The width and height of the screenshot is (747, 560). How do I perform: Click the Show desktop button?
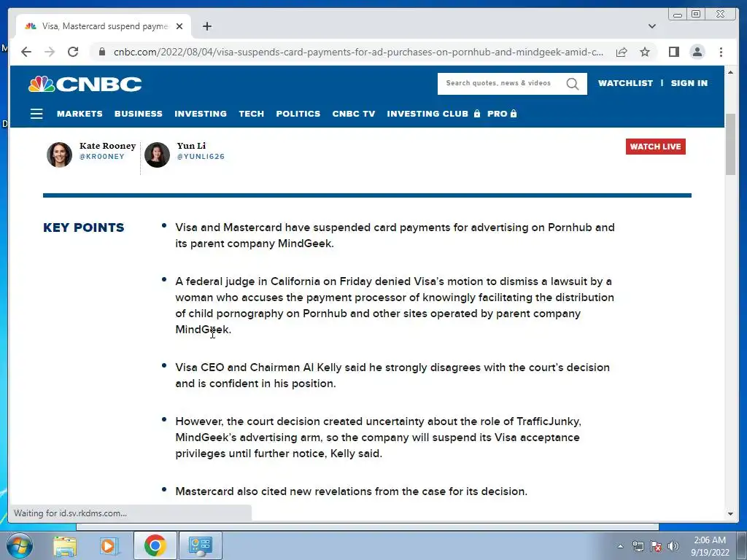[743, 545]
